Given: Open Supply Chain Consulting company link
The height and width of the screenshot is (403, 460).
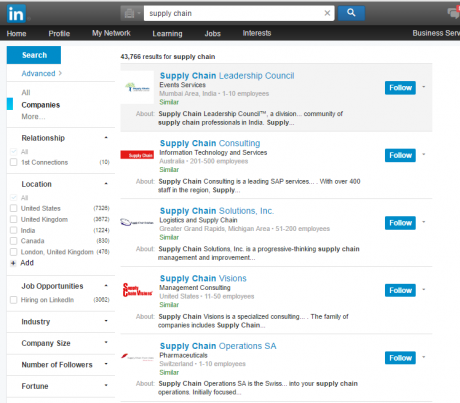Looking at the screenshot, I should pos(210,143).
